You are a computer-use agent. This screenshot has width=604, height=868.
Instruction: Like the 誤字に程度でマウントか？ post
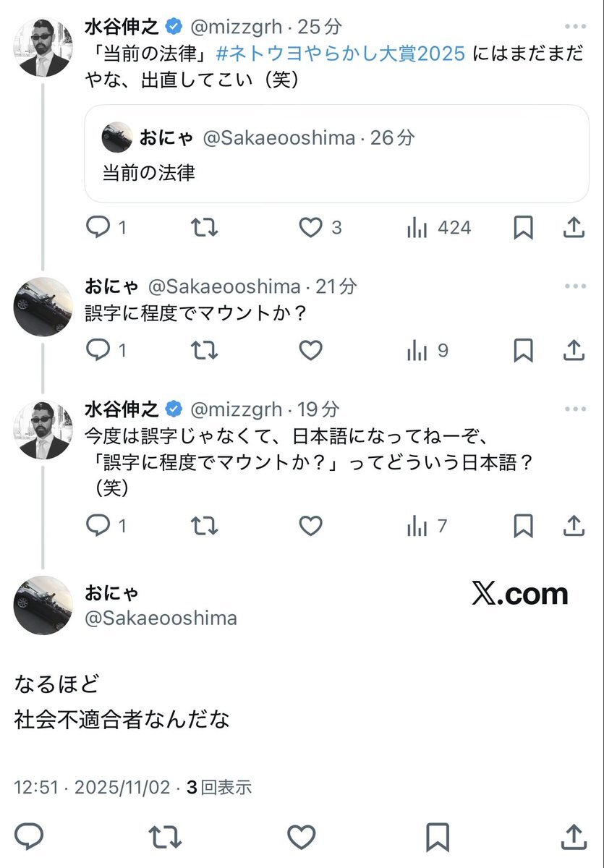coord(310,351)
